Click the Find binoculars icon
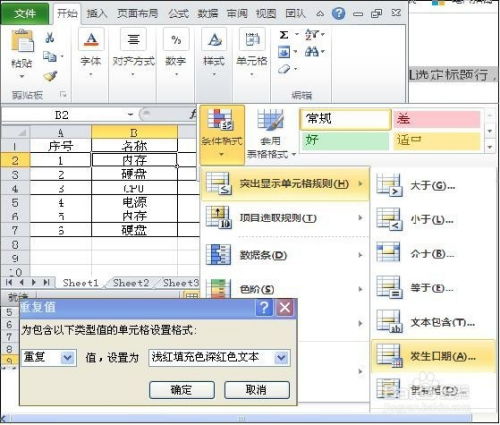The width and height of the screenshot is (500, 425). click(312, 52)
